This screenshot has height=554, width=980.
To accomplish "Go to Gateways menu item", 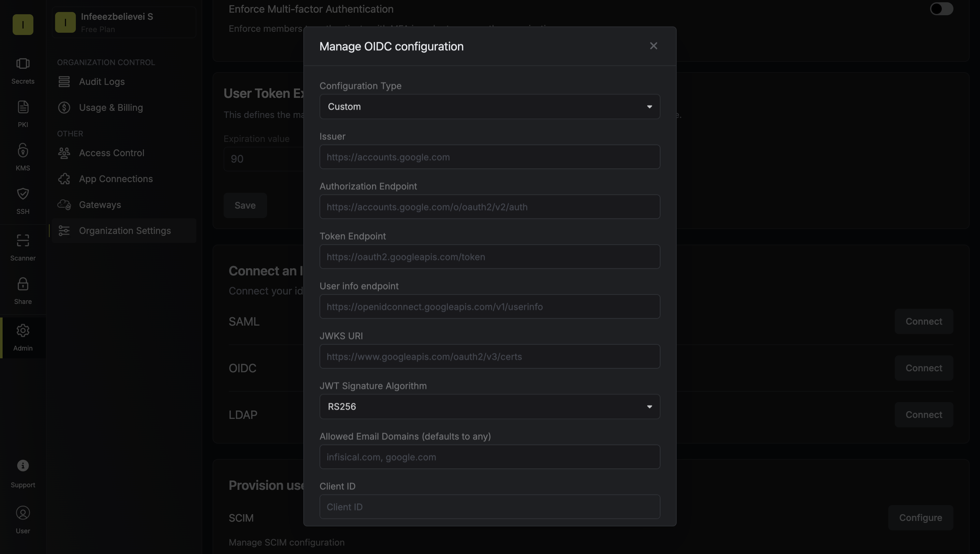I will [124, 205].
